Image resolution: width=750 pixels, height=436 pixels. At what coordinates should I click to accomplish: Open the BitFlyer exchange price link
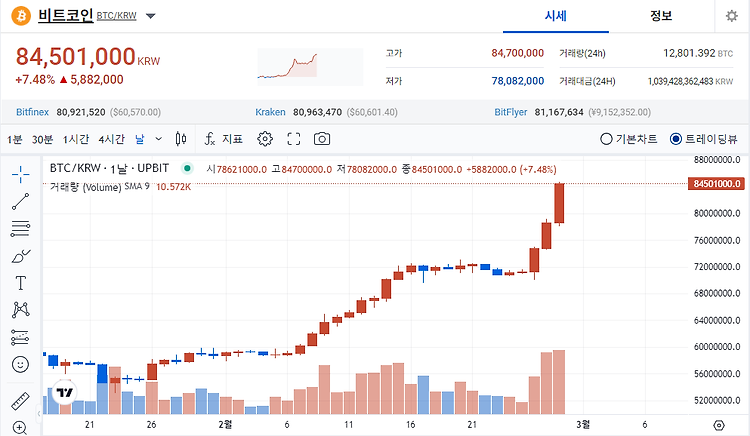(510, 112)
